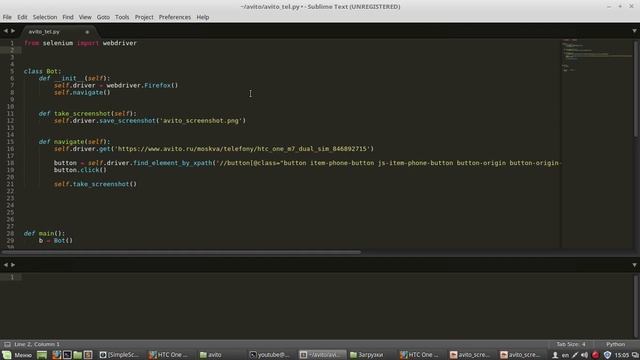Screen dimensions: 640x360
Task: Click 'def navigate(self):' line
Action: pos(74,142)
